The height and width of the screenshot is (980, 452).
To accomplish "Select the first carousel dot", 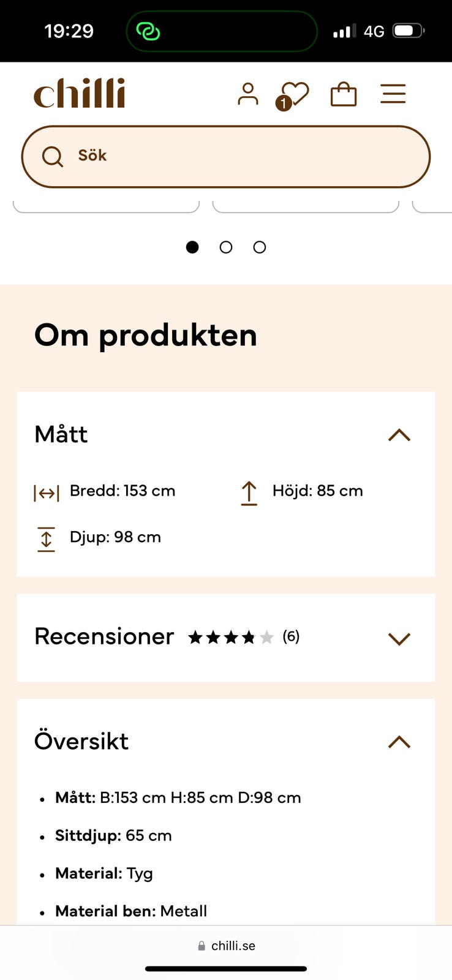I will [x=192, y=247].
